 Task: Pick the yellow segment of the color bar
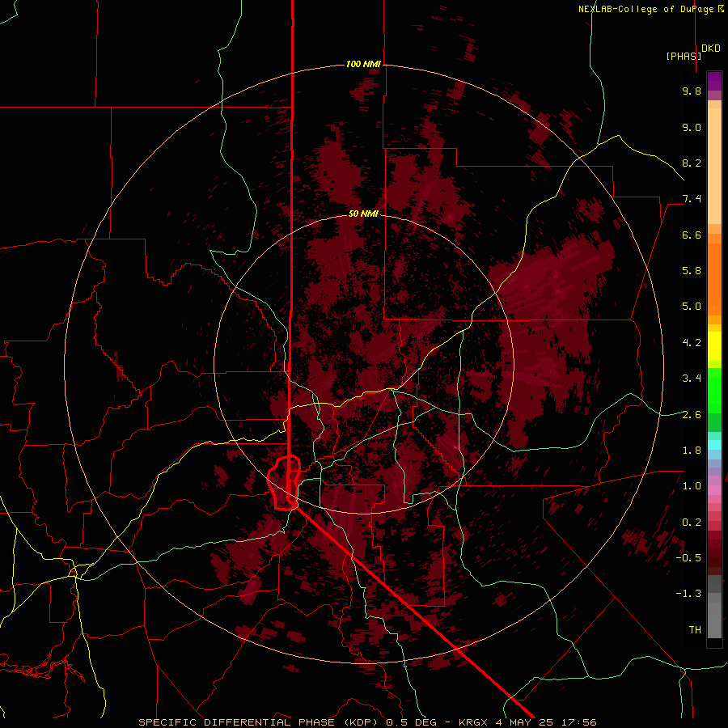click(714, 346)
